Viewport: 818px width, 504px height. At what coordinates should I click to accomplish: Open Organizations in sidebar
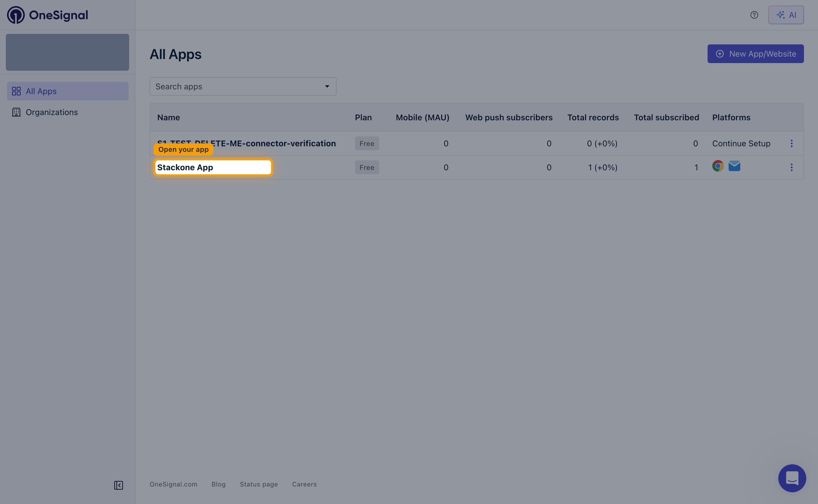pos(68,112)
